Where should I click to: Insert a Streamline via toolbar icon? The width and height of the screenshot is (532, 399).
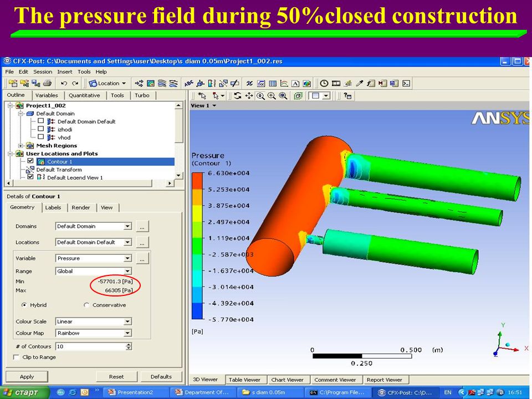[x=162, y=83]
